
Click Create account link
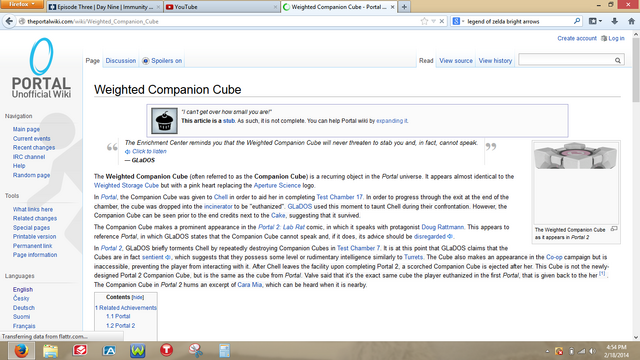tap(577, 38)
